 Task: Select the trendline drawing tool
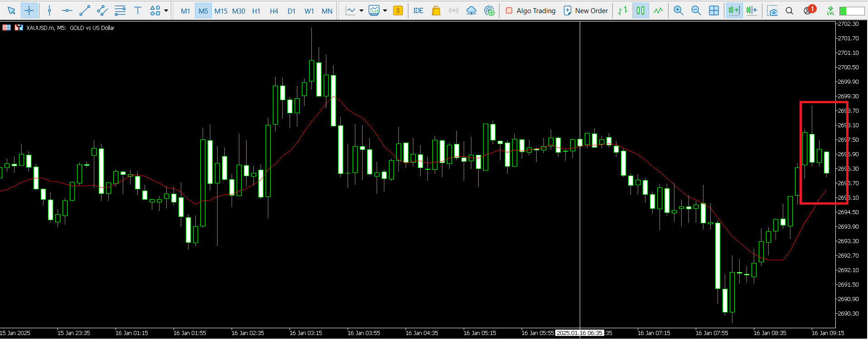tap(85, 10)
